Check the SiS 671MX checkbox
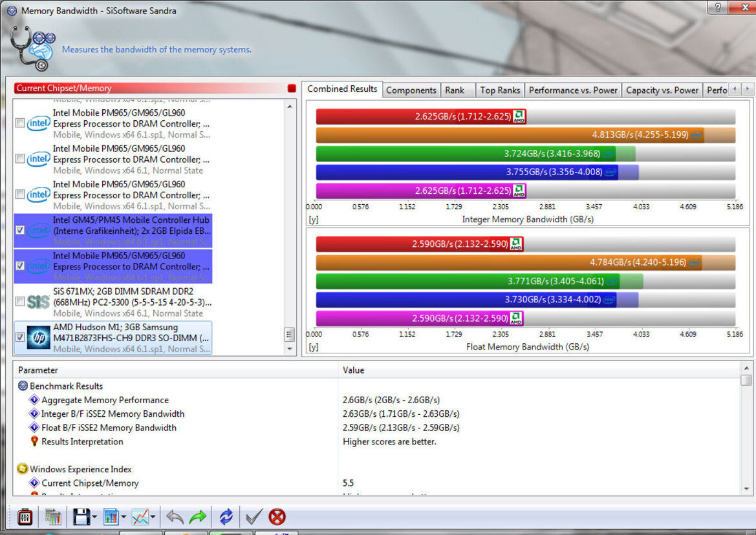 click(20, 302)
